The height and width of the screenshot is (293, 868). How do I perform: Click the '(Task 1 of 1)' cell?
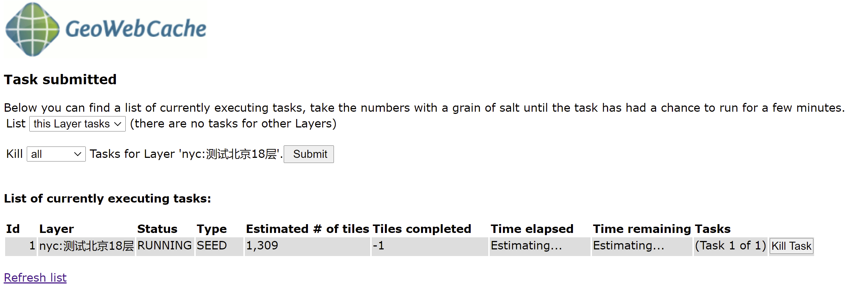point(730,246)
